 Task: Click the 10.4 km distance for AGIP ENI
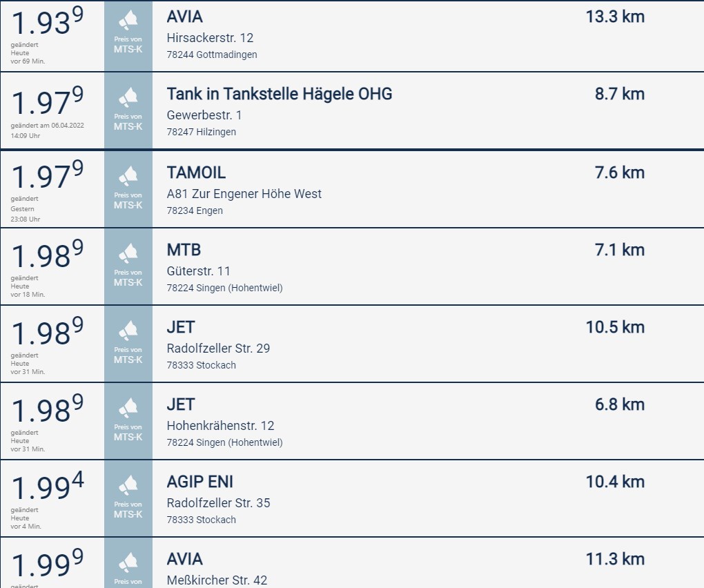click(615, 482)
